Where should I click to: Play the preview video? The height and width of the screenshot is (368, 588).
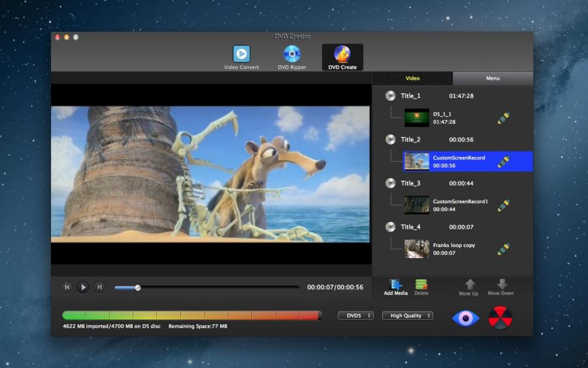coord(83,288)
